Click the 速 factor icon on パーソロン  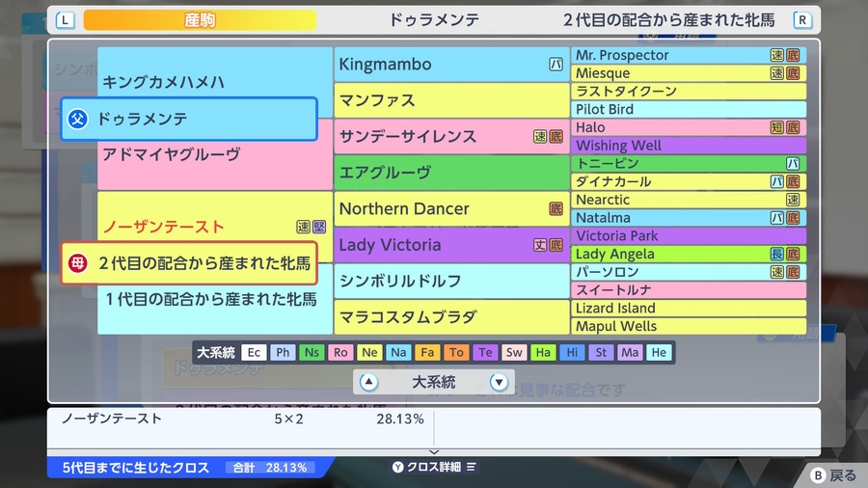click(777, 272)
